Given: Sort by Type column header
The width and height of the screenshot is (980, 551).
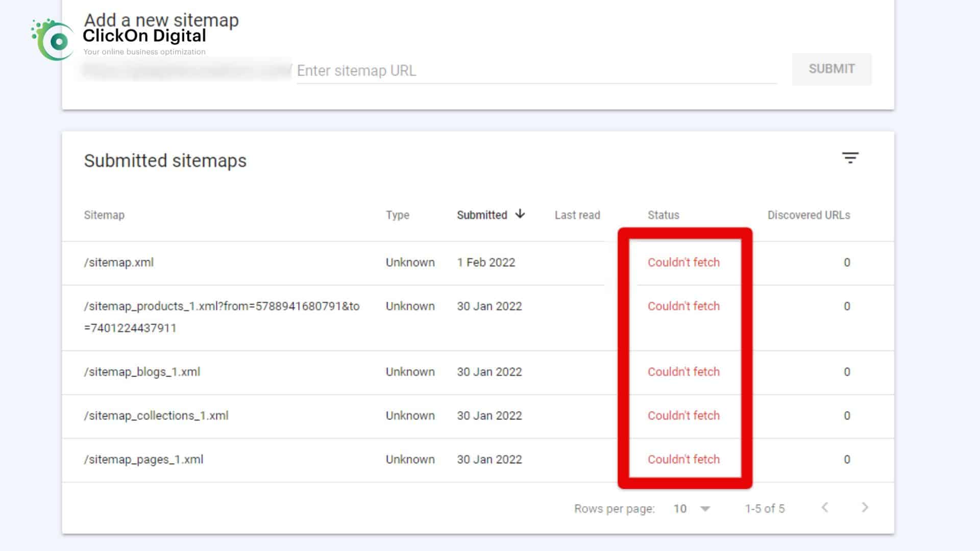Looking at the screenshot, I should (x=398, y=215).
